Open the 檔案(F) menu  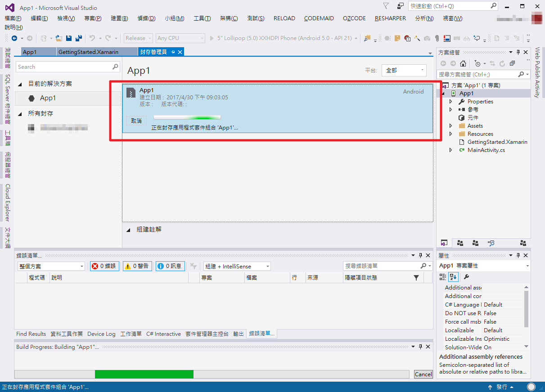[13, 18]
